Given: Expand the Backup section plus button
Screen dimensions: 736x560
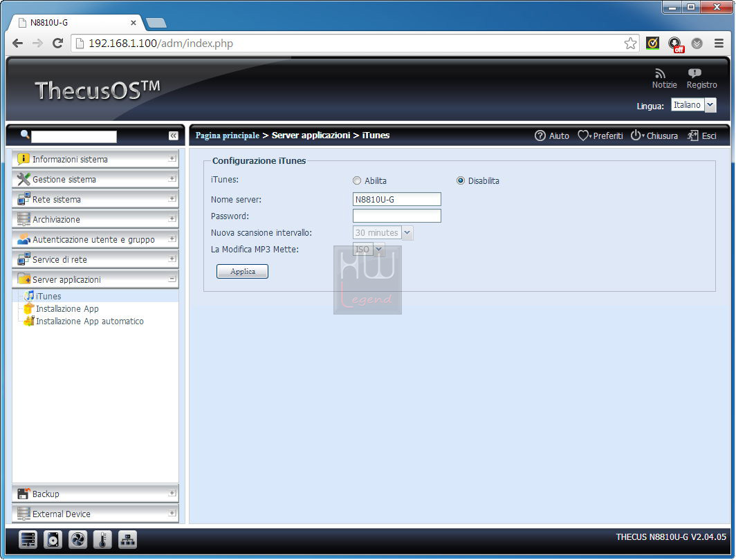Looking at the screenshot, I should 172,494.
